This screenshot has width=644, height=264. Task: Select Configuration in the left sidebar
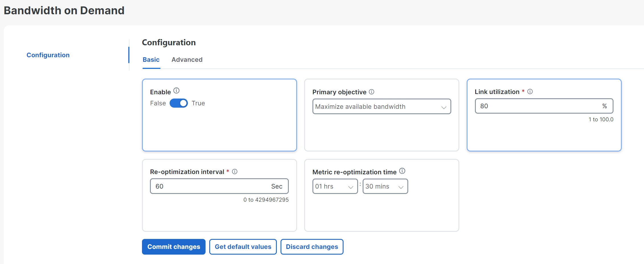point(48,55)
